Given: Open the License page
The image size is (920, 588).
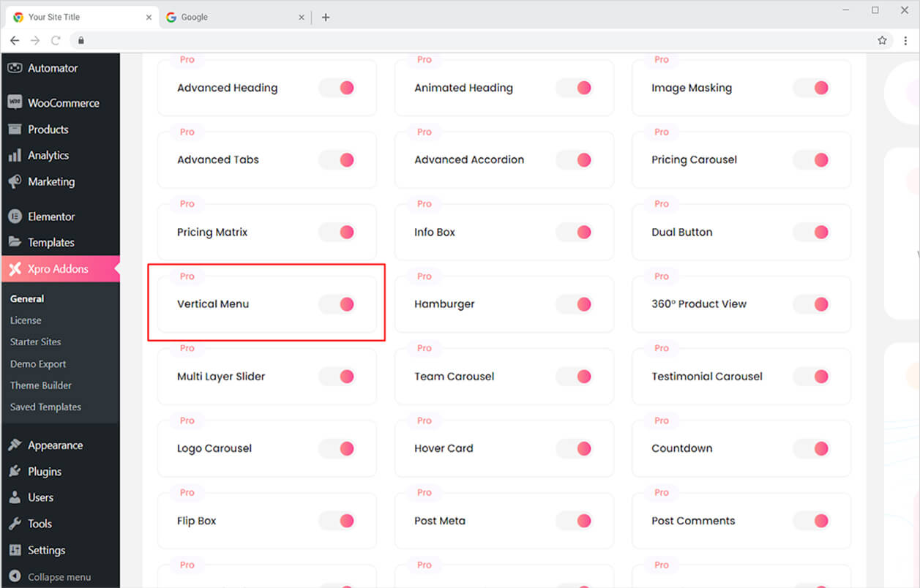Looking at the screenshot, I should pyautogui.click(x=26, y=320).
